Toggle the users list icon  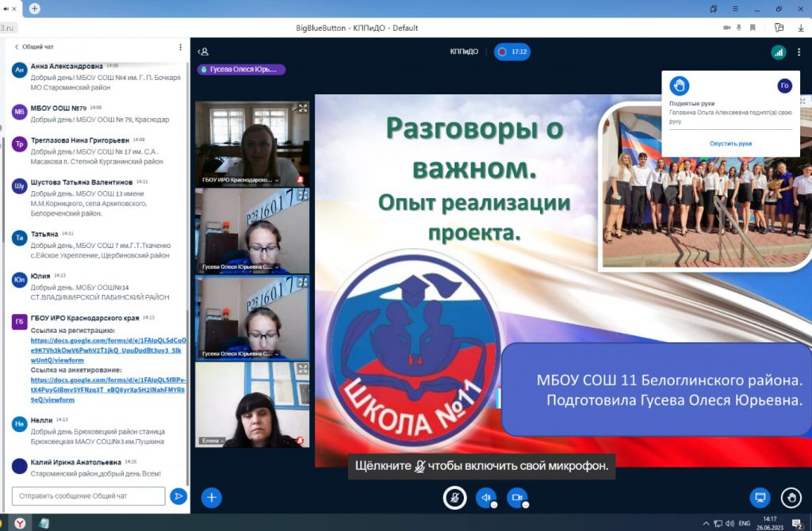point(203,52)
